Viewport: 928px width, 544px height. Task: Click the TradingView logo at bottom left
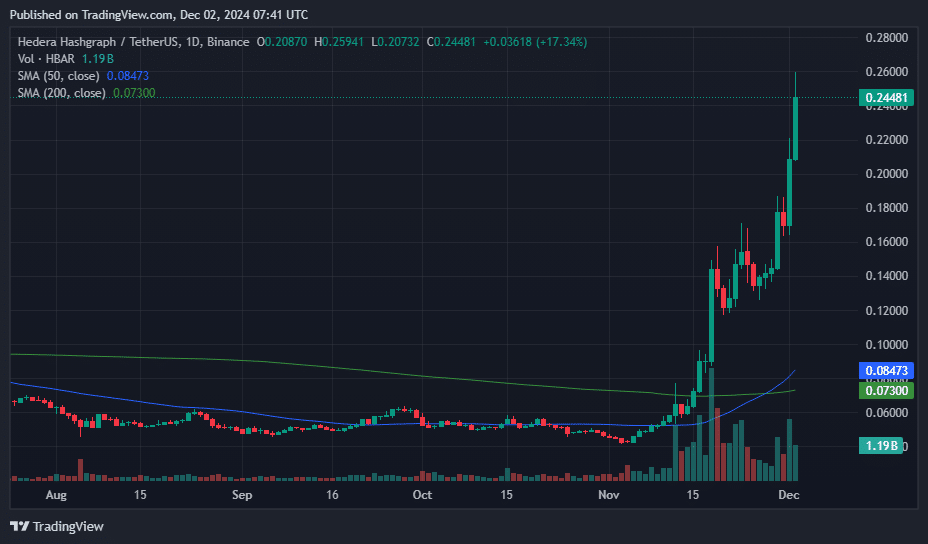[57, 526]
